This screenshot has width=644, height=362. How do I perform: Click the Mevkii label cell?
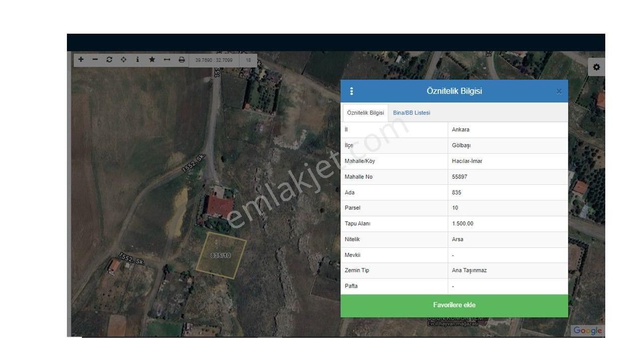click(x=394, y=255)
